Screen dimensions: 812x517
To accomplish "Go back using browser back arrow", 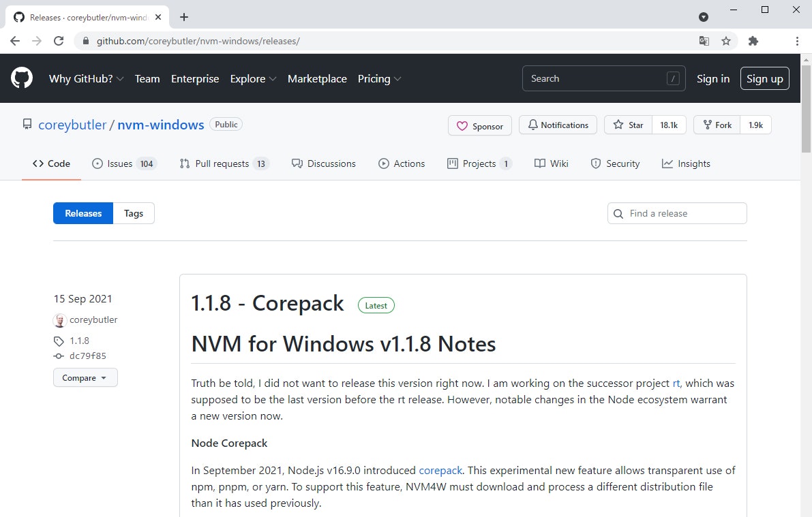I will click(x=15, y=41).
